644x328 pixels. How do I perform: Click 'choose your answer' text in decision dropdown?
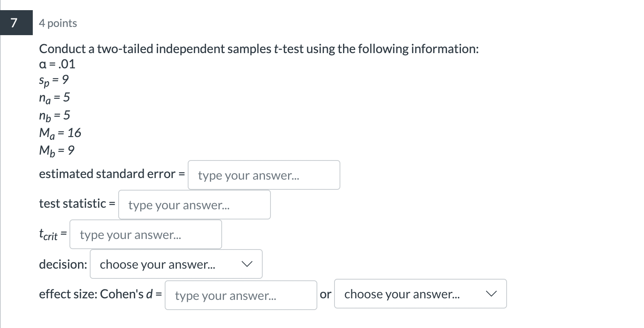[158, 264]
